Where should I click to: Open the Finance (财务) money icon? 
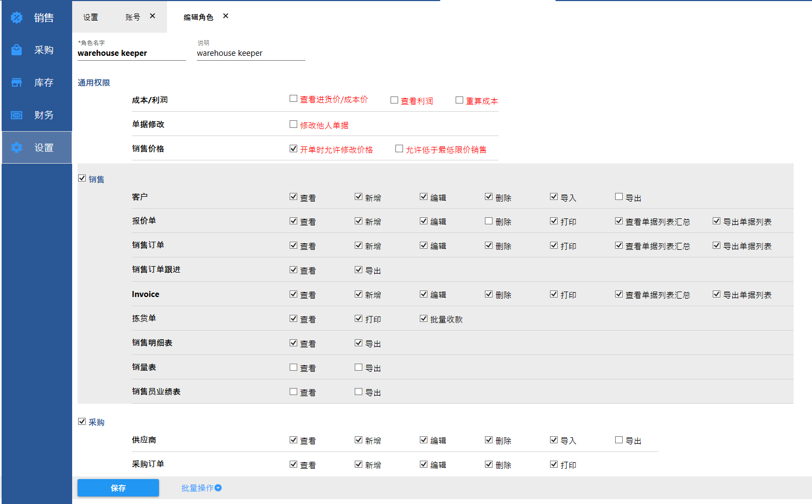tap(17, 115)
